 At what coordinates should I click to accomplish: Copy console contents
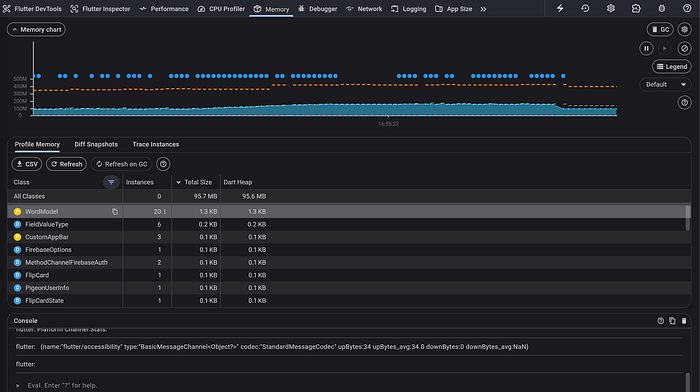pyautogui.click(x=672, y=321)
